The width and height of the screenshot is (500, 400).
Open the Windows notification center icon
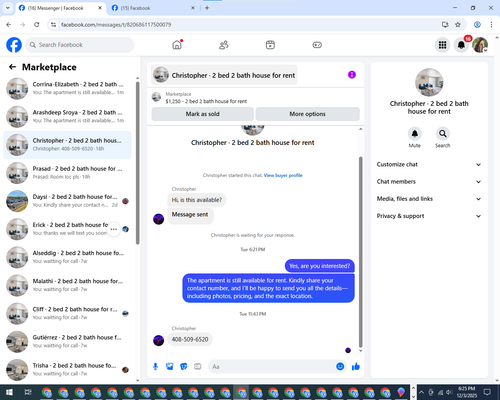487,392
